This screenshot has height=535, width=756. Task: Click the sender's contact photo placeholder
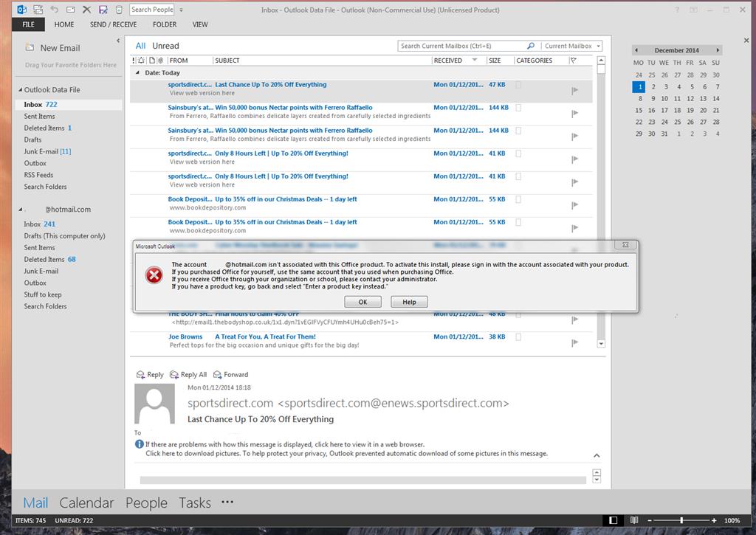tap(154, 404)
